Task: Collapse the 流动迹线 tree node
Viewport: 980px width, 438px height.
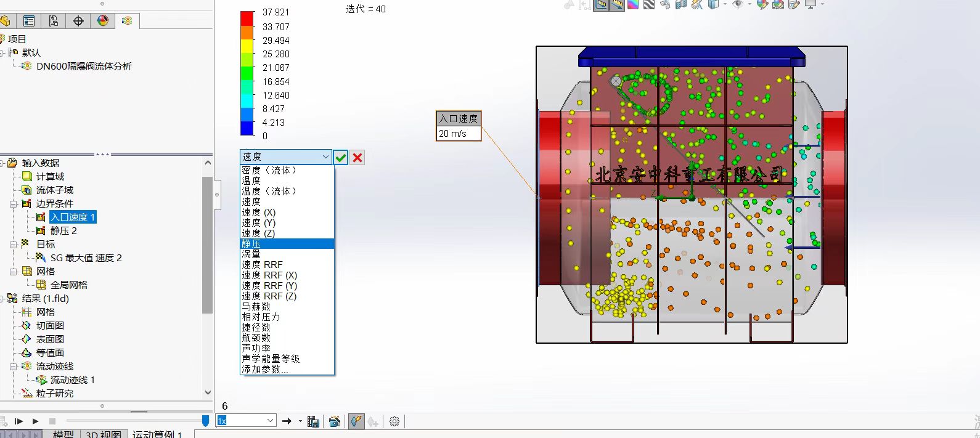Action: pyautogui.click(x=13, y=367)
